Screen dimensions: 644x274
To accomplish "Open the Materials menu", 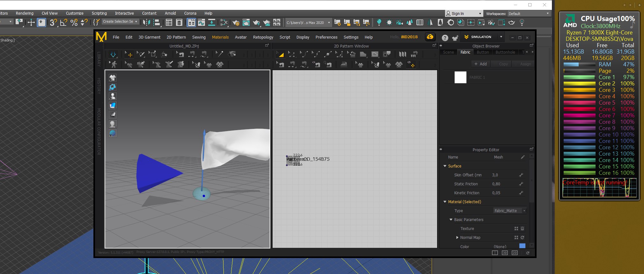I will point(220,37).
